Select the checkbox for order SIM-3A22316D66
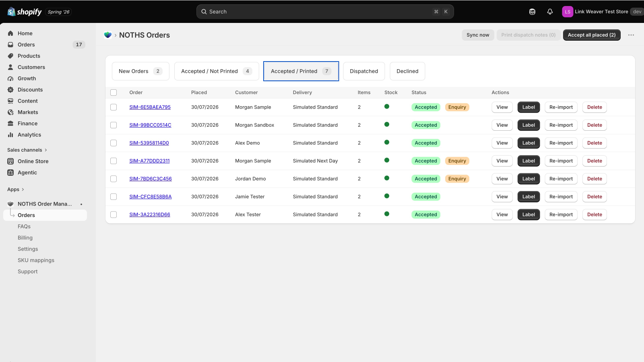This screenshot has height=362, width=644. 114,215
